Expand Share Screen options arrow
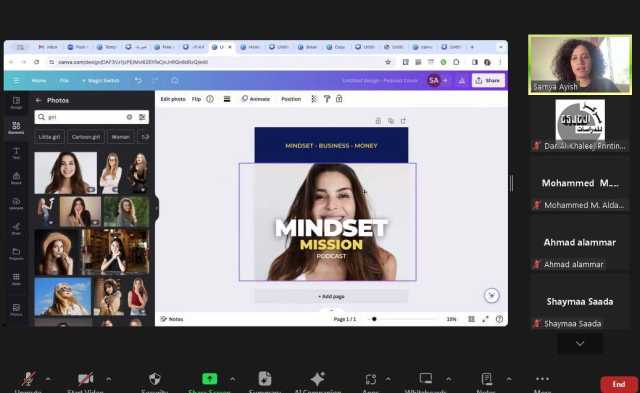This screenshot has height=393, width=640. tap(232, 379)
